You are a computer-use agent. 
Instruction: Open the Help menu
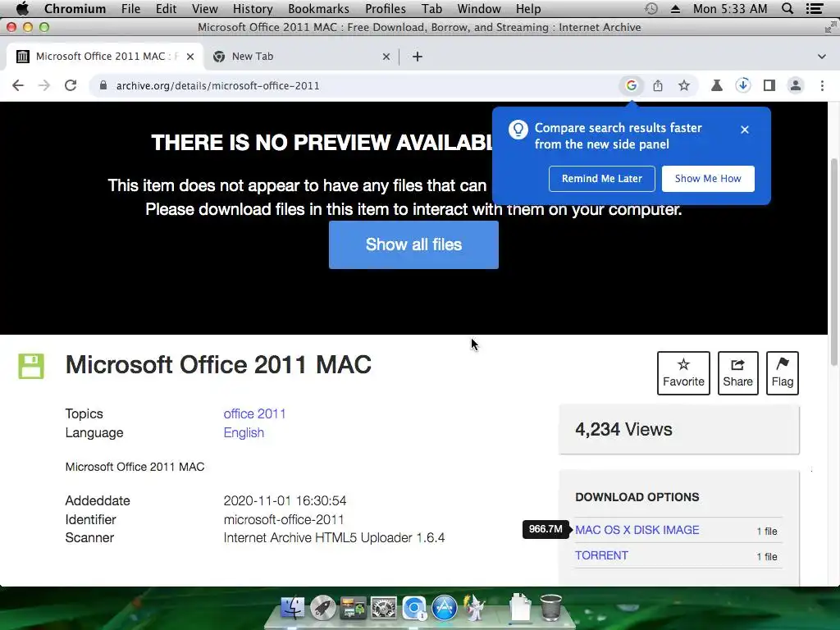tap(528, 8)
